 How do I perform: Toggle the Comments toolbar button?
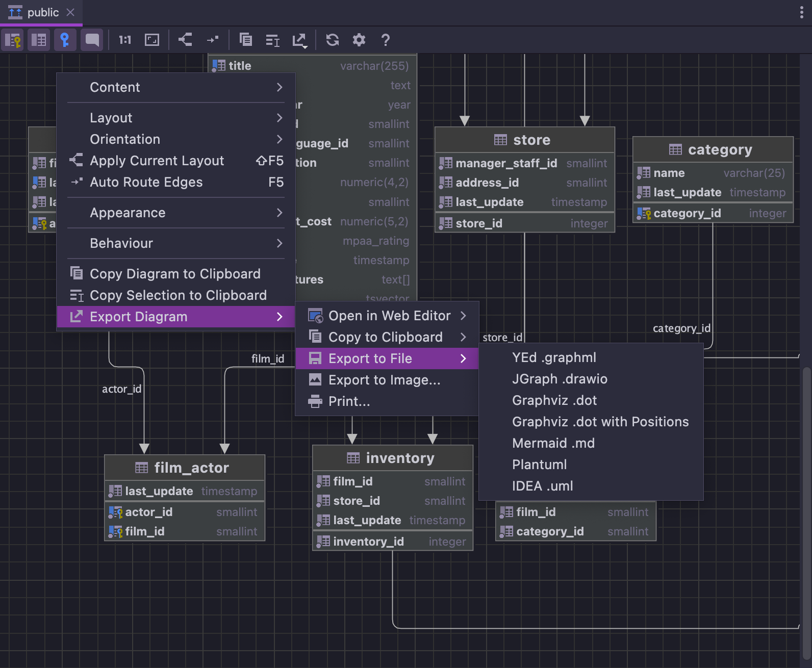pos(92,40)
